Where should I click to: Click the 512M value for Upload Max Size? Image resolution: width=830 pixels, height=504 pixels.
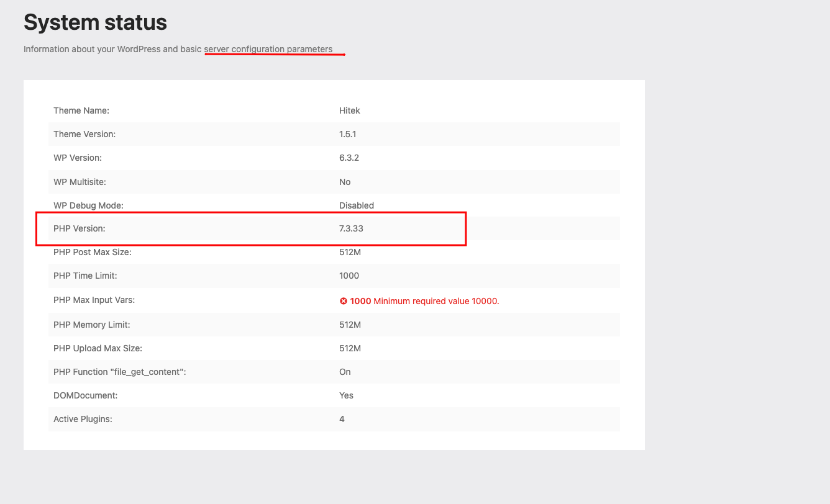tap(350, 348)
